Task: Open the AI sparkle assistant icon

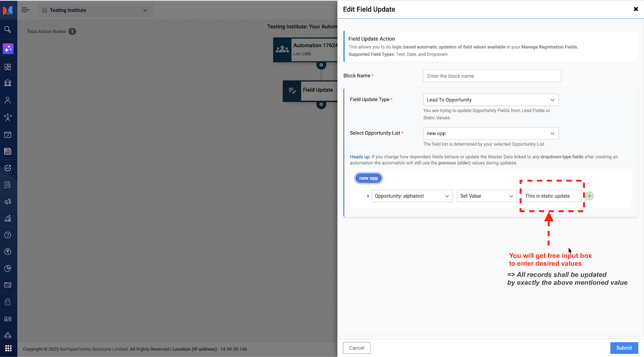Action: tap(8, 49)
